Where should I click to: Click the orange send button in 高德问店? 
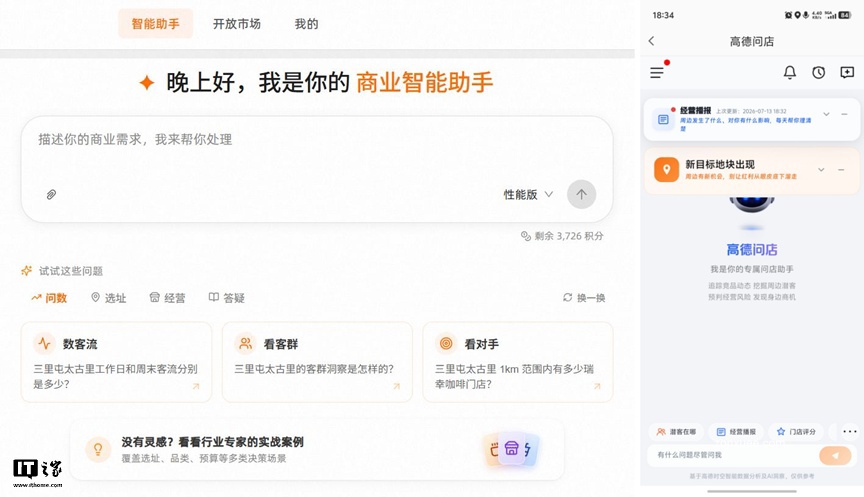pos(835,455)
